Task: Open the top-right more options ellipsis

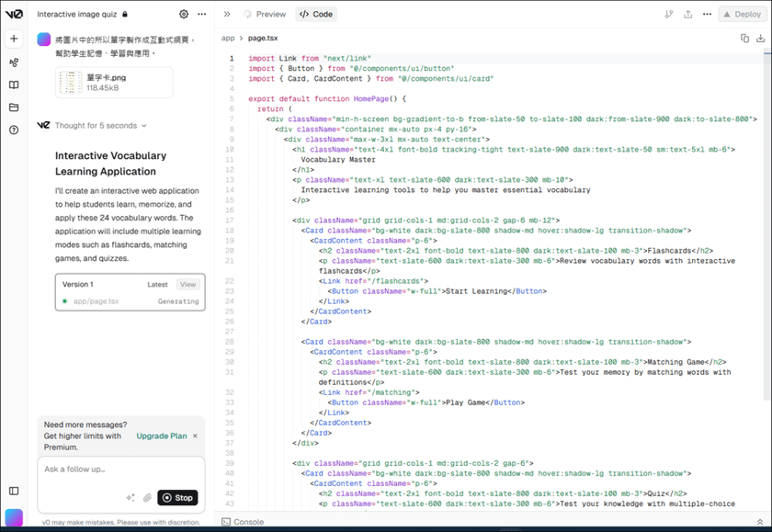Action: coord(707,15)
